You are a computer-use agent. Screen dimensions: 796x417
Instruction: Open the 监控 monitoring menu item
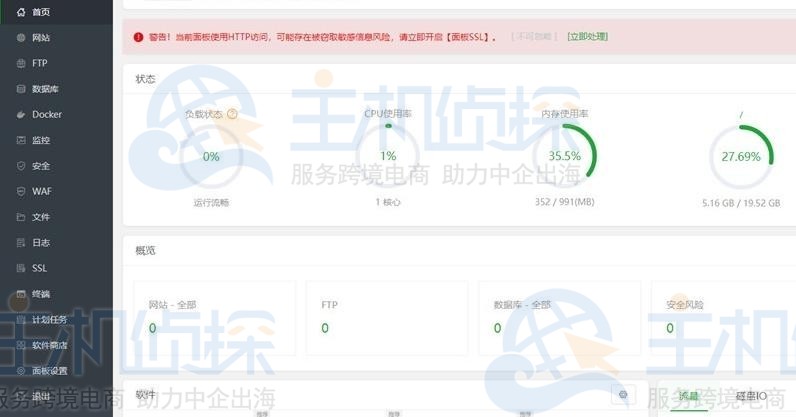coord(40,140)
